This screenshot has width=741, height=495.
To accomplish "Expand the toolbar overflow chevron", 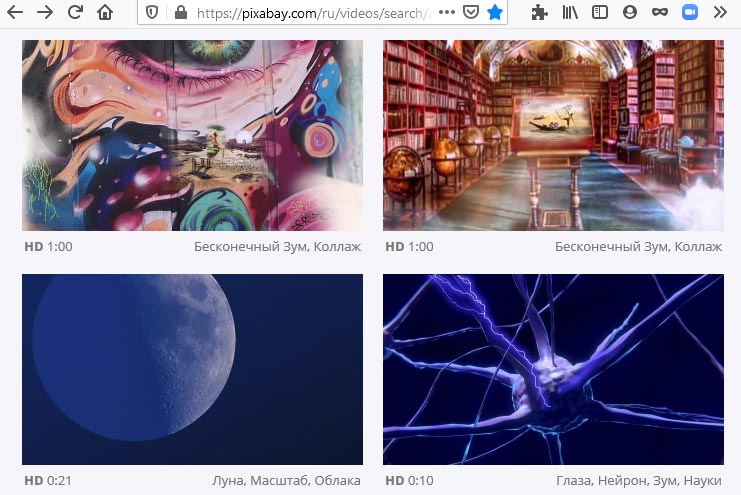I will pos(720,13).
